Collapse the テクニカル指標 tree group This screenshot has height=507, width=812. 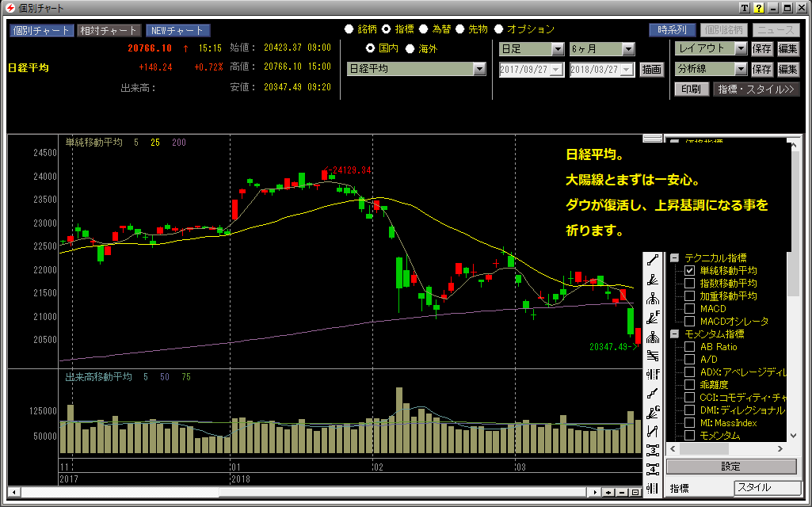pos(674,258)
